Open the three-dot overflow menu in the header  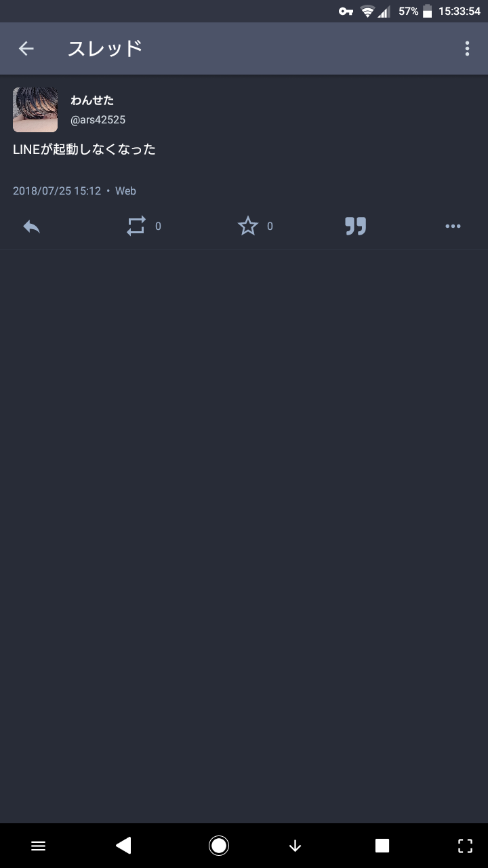point(467,48)
